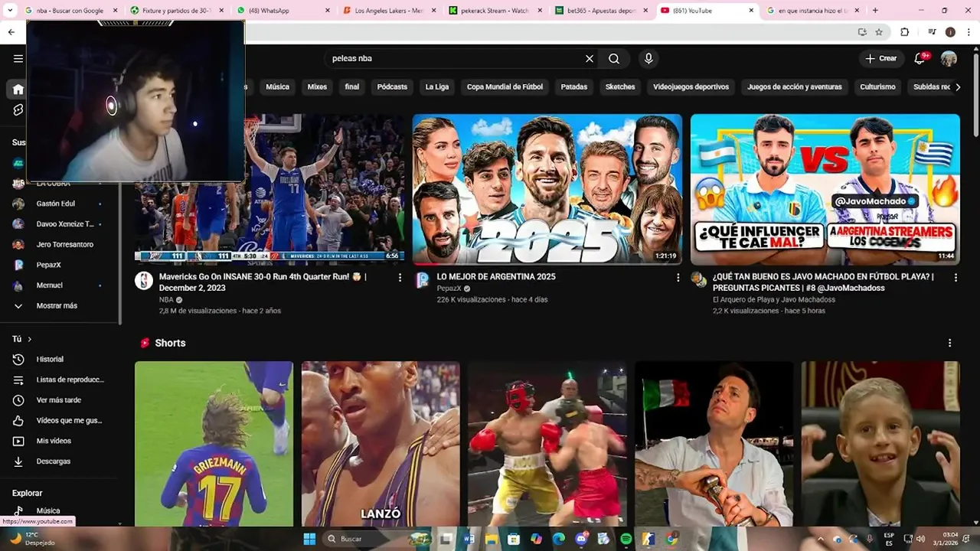Click the Windows taskbar Buscar search box

380,539
